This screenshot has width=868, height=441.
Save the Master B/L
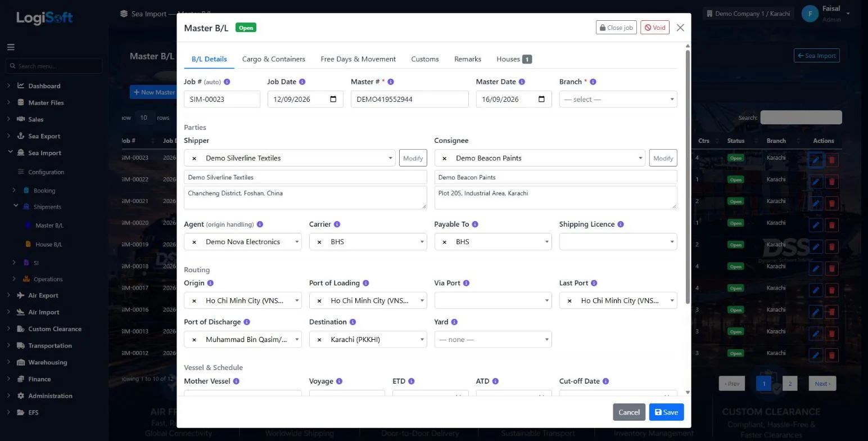(x=666, y=412)
